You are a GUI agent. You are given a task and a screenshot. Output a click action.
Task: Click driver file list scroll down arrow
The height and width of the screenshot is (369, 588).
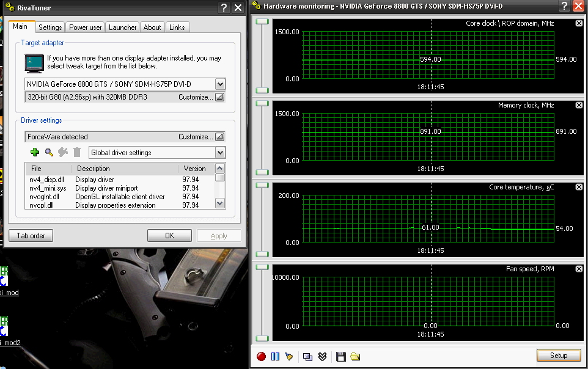(220, 203)
